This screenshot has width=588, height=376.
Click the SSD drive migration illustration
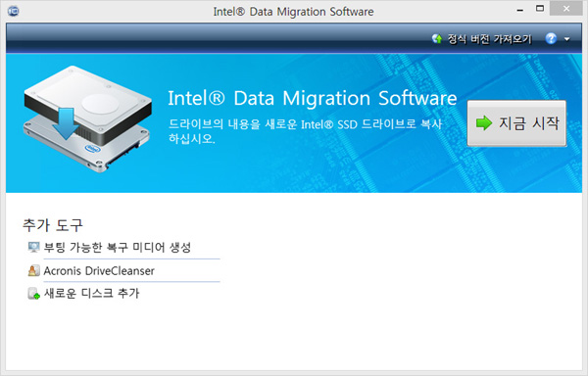[x=88, y=118]
